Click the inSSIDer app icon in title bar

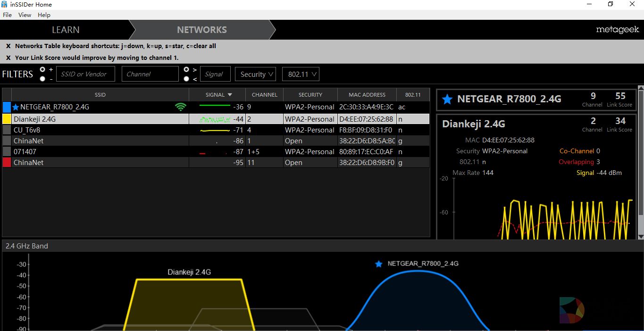click(x=4, y=4)
